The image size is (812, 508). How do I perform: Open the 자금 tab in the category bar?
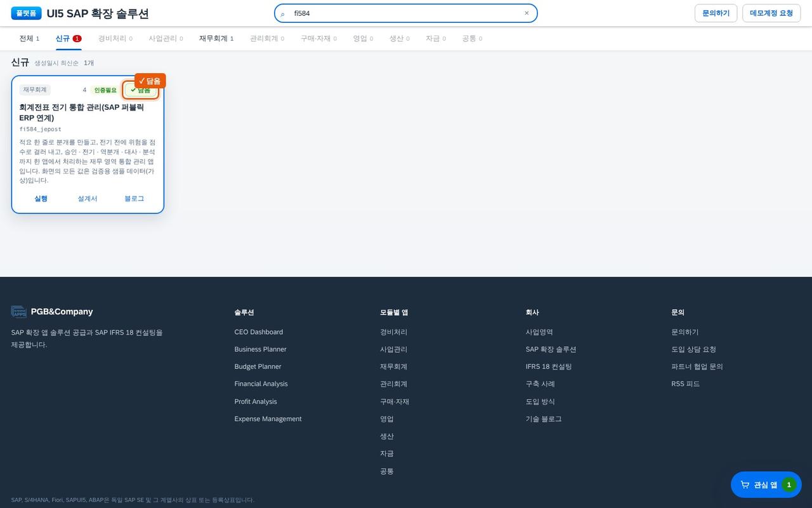pyautogui.click(x=436, y=39)
